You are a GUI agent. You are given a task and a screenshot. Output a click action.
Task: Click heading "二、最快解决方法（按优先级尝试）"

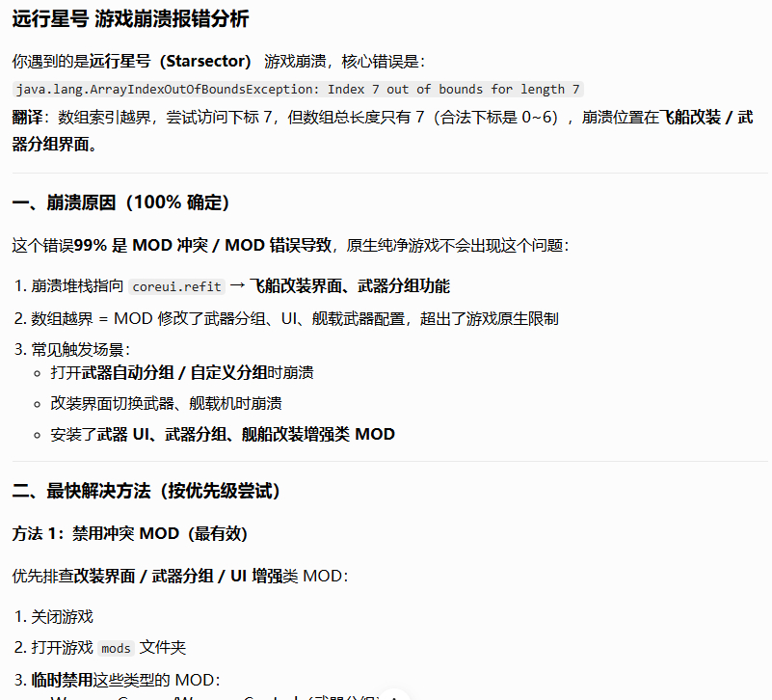click(146, 491)
